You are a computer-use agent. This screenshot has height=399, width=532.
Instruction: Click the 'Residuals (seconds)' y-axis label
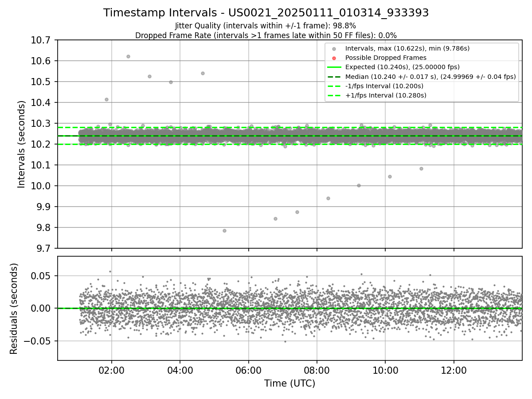point(14,309)
